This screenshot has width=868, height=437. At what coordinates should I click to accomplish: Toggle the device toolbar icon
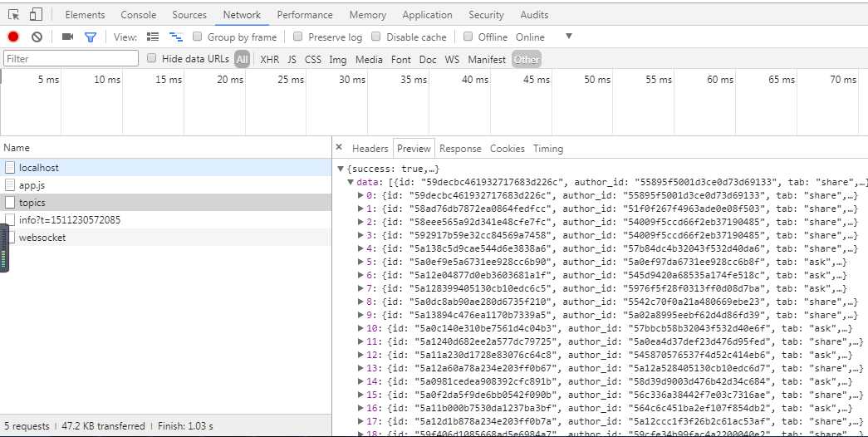point(36,15)
